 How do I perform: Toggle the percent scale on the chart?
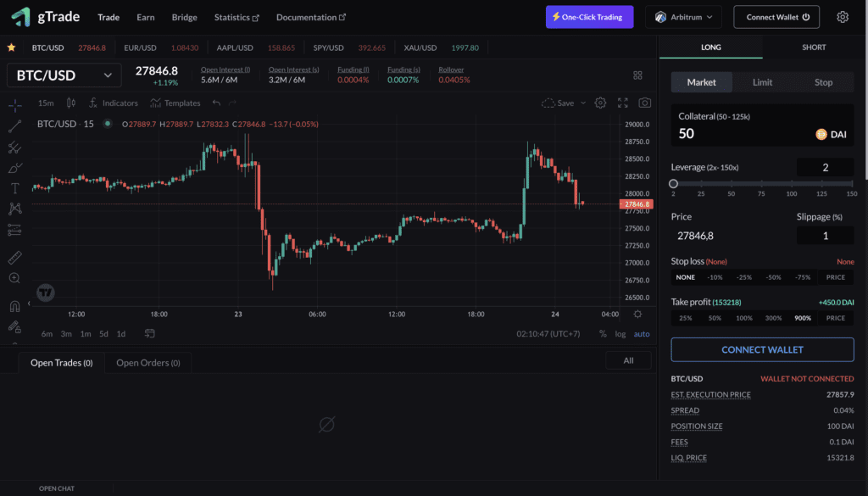click(603, 334)
